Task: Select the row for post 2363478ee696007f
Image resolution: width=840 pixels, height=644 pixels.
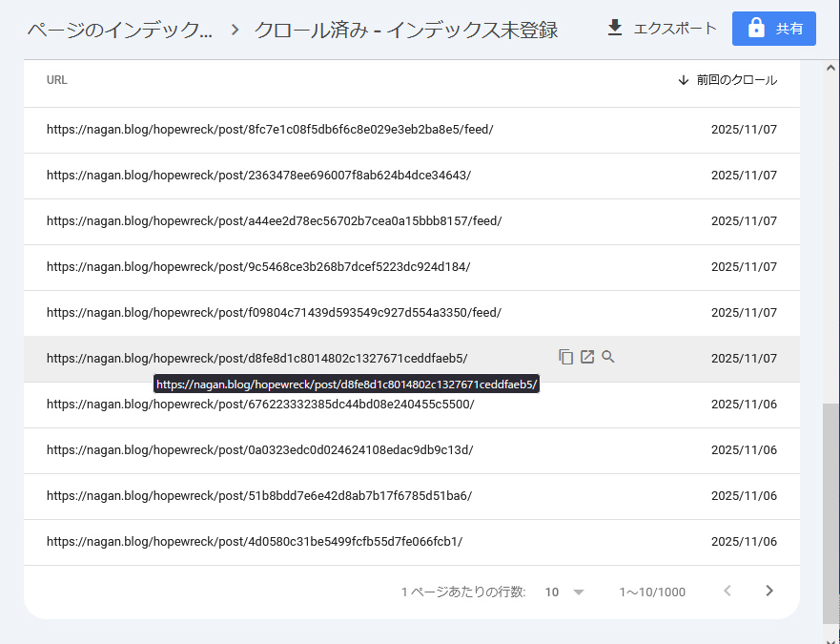Action: click(x=258, y=176)
